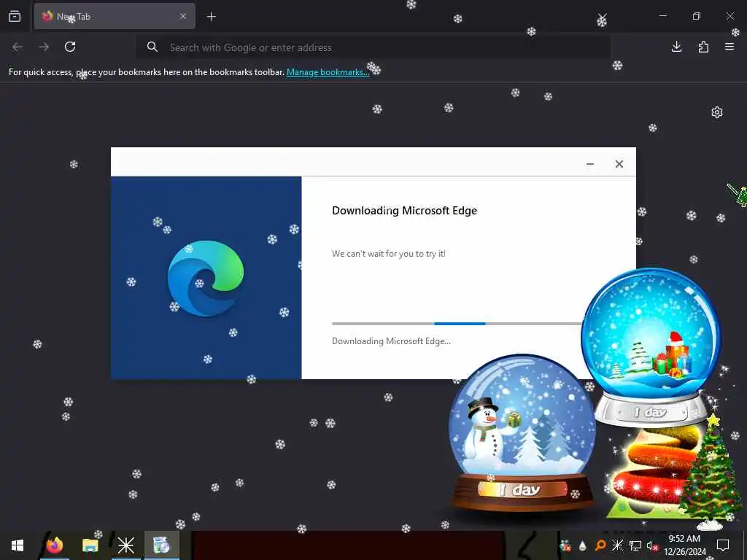Reload the current page
Image resolution: width=747 pixels, height=560 pixels.
70,47
